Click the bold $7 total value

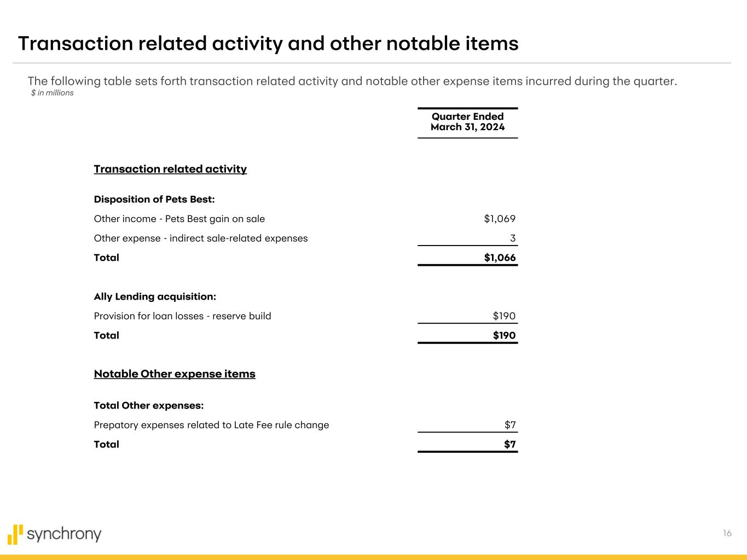click(x=509, y=444)
